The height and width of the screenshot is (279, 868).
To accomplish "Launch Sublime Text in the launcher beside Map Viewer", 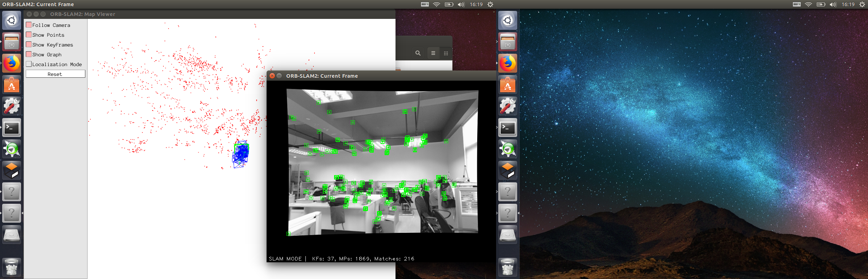I will pyautogui.click(x=12, y=170).
